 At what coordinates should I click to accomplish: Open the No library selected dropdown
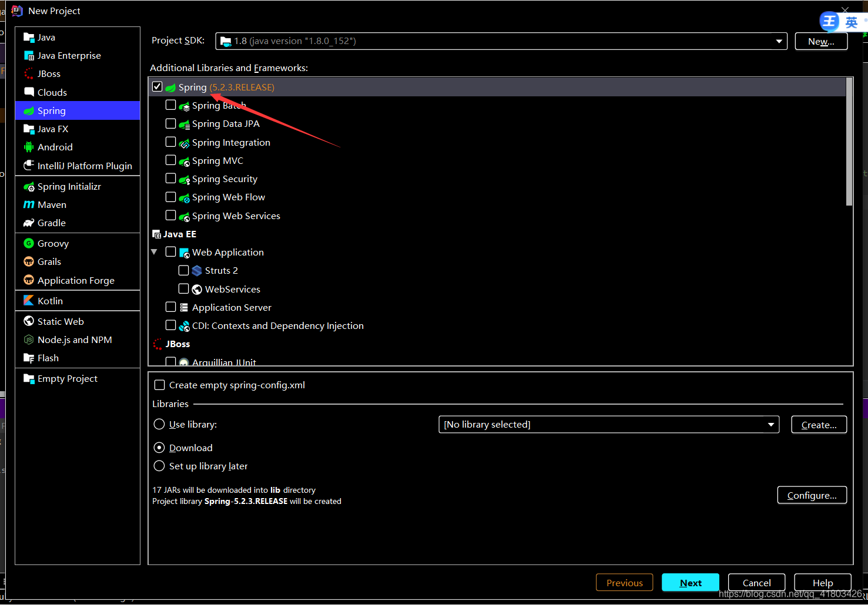[x=609, y=425]
